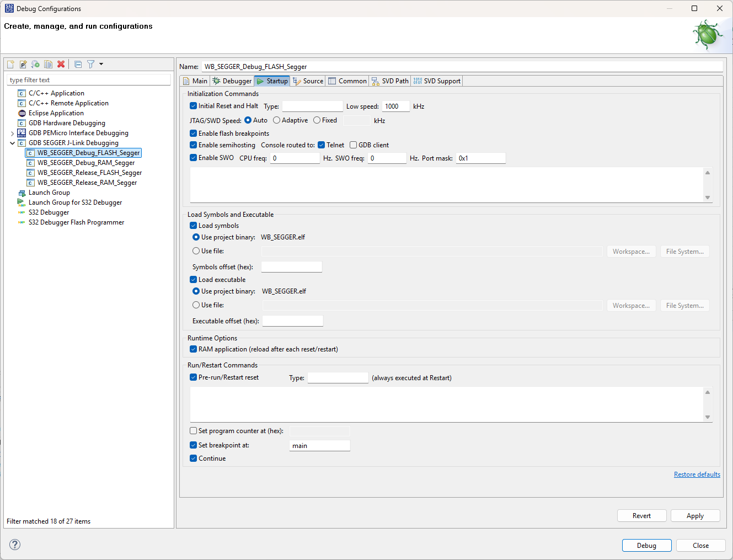The height and width of the screenshot is (560, 733).
Task: Click the Port mask field
Action: coord(480,158)
